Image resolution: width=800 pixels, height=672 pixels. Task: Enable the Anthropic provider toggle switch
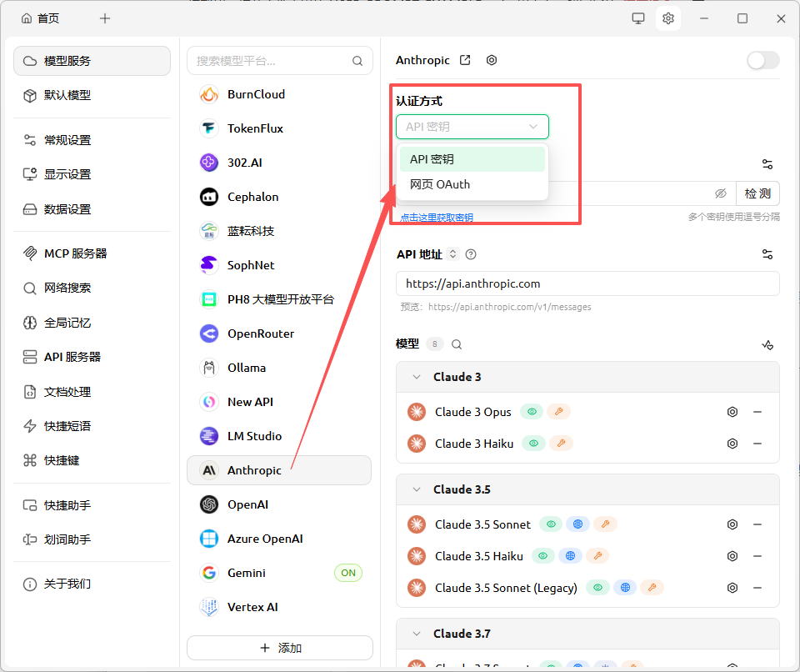tap(762, 60)
